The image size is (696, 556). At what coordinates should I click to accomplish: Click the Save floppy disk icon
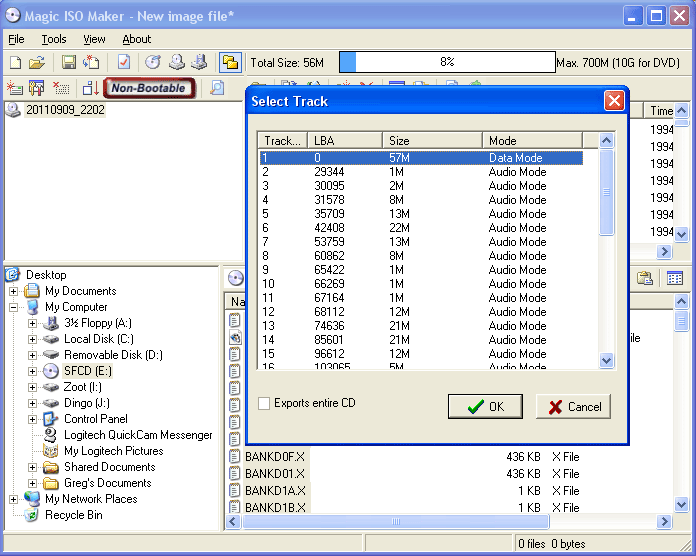click(x=69, y=62)
